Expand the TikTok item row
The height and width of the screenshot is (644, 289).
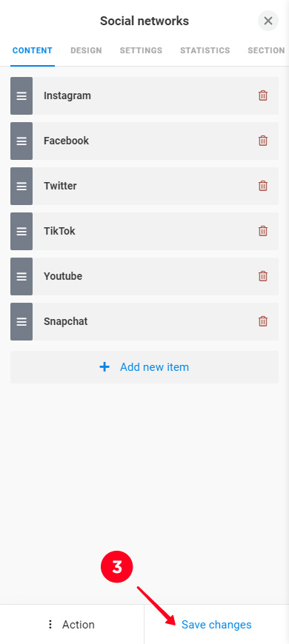pos(144,231)
